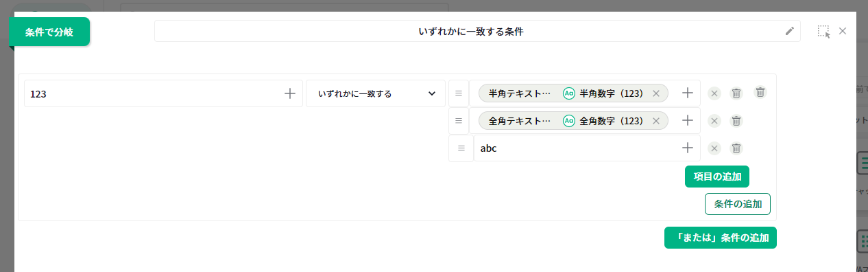Click round clear icon of 半角数字 row

pos(714,93)
